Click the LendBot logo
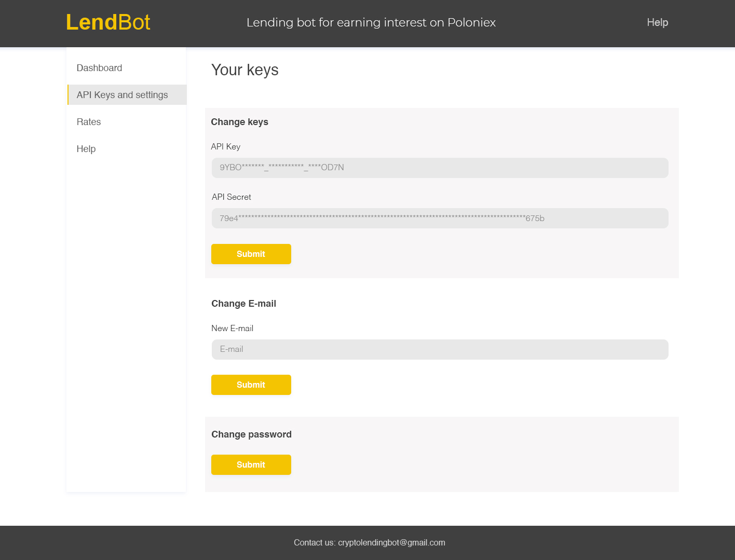This screenshot has width=735, height=560. click(x=108, y=22)
